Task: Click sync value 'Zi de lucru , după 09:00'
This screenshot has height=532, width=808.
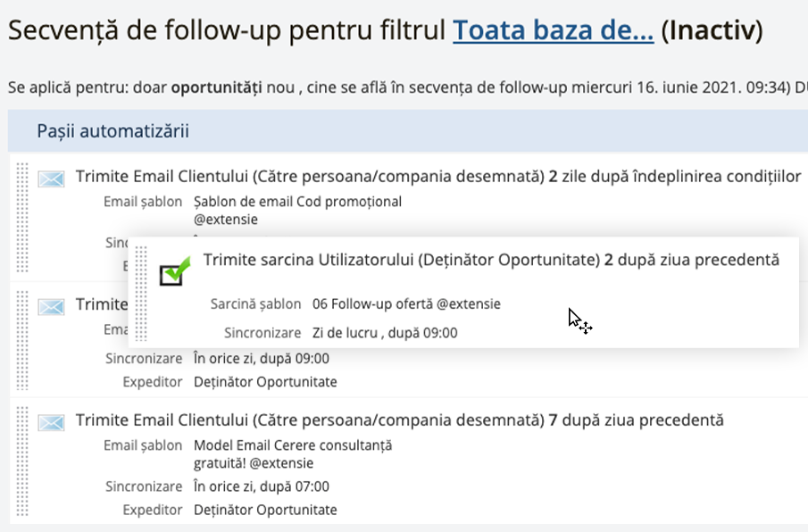Action: point(385,333)
